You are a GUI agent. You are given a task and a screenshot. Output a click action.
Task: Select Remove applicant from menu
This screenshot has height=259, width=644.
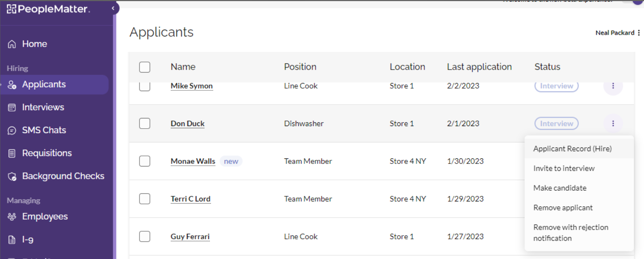[x=563, y=208]
